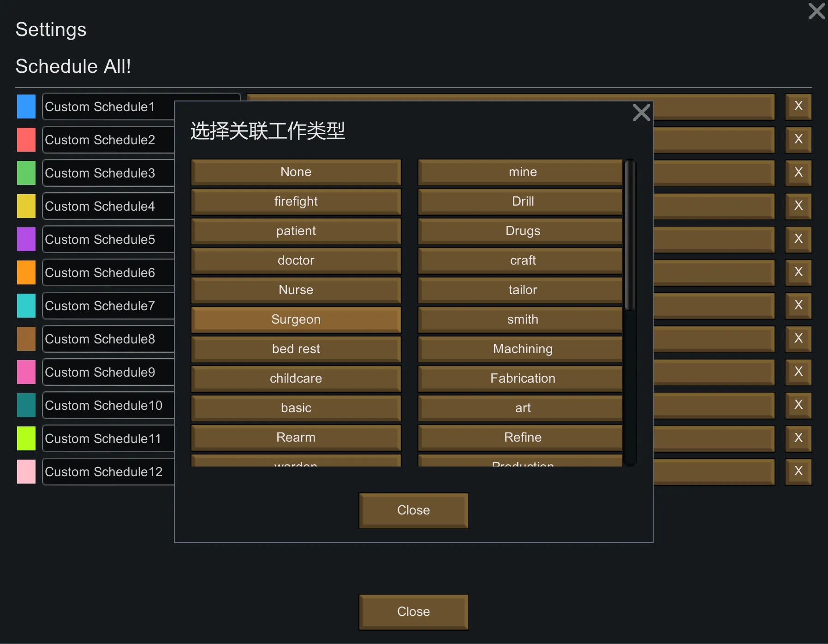Pick the purple swatch next to Custom Schedule5
The height and width of the screenshot is (644, 828).
click(x=26, y=239)
